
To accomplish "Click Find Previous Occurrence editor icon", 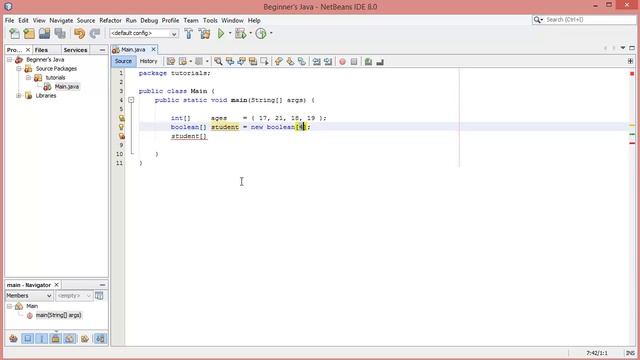I will click(230, 62).
